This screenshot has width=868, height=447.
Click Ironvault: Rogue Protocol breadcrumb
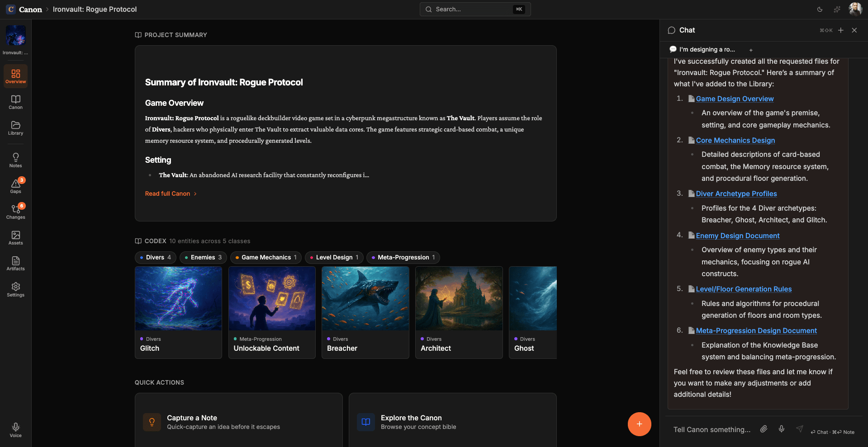point(95,9)
